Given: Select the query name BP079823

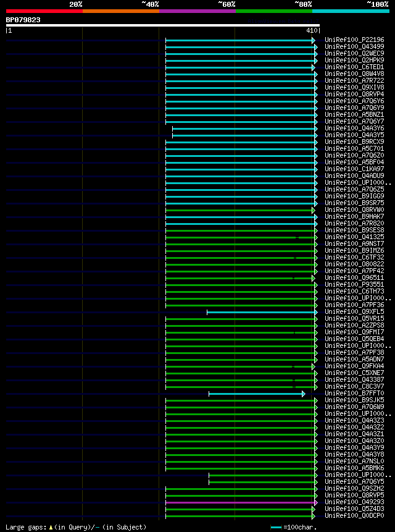Looking at the screenshot, I should coord(23,20).
